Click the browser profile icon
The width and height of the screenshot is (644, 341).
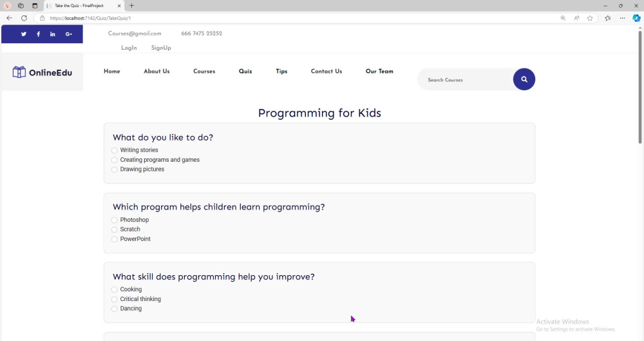click(7, 6)
